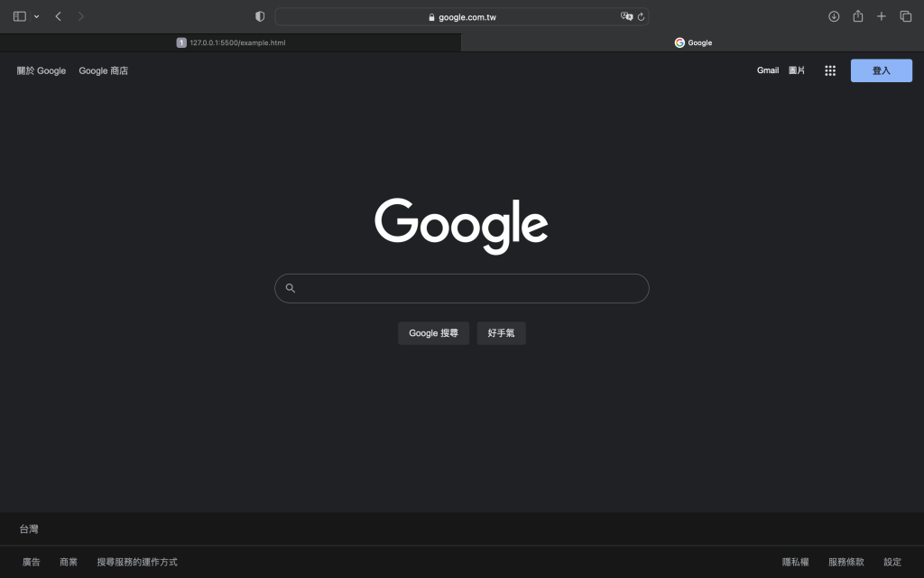Click the Google 搜尋 button
The width and height of the screenshot is (924, 578).
(x=433, y=333)
